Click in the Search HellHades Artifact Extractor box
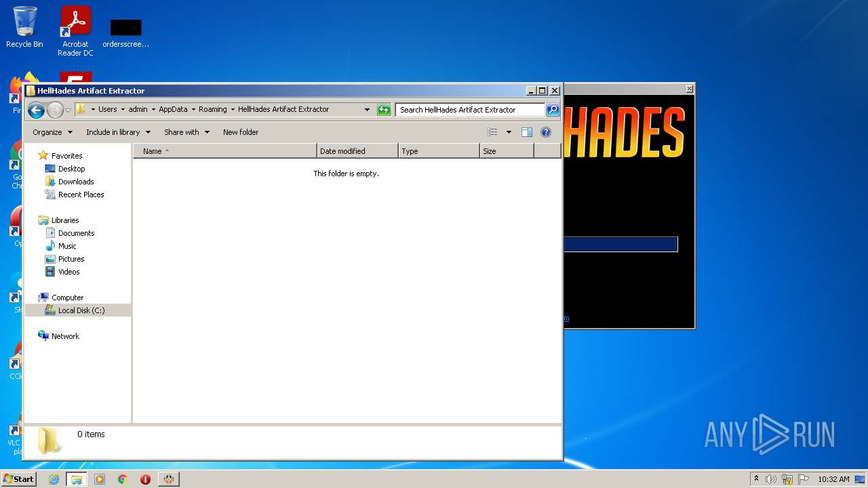The width and height of the screenshot is (868, 488). point(471,109)
